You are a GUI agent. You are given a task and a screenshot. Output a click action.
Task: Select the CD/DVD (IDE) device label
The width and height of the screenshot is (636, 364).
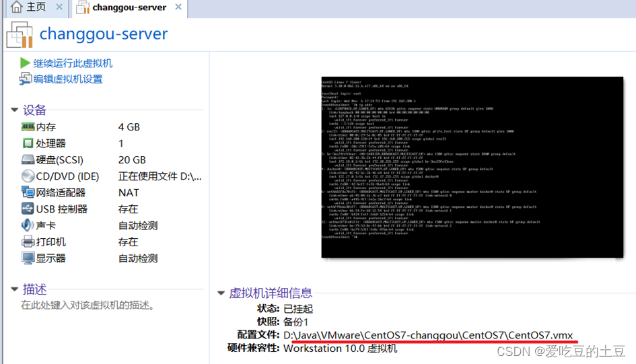(x=67, y=176)
